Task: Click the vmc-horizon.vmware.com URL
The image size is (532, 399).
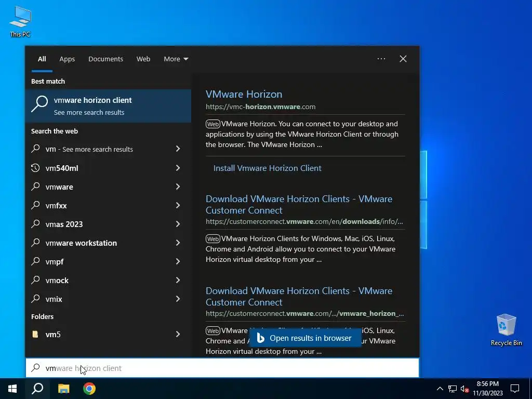Action: click(x=261, y=107)
